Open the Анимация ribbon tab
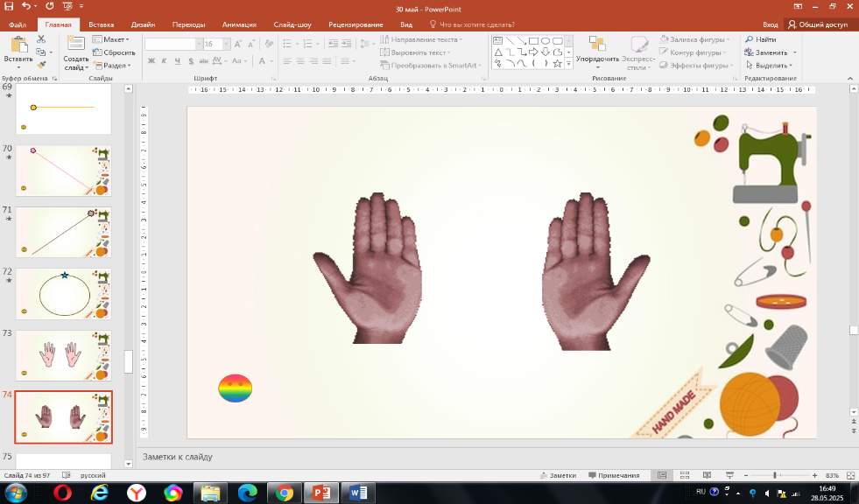 [x=239, y=24]
